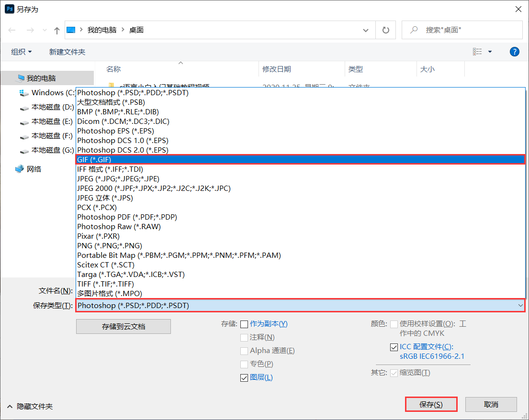529x420 pixels.
Task: Open 本地磁盘 (E:) drive
Action: tap(47, 122)
